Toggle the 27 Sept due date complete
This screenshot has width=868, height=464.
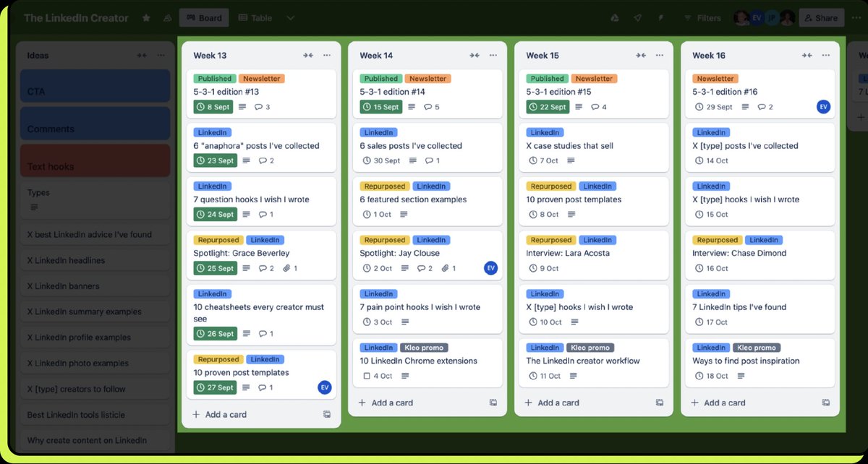[215, 387]
